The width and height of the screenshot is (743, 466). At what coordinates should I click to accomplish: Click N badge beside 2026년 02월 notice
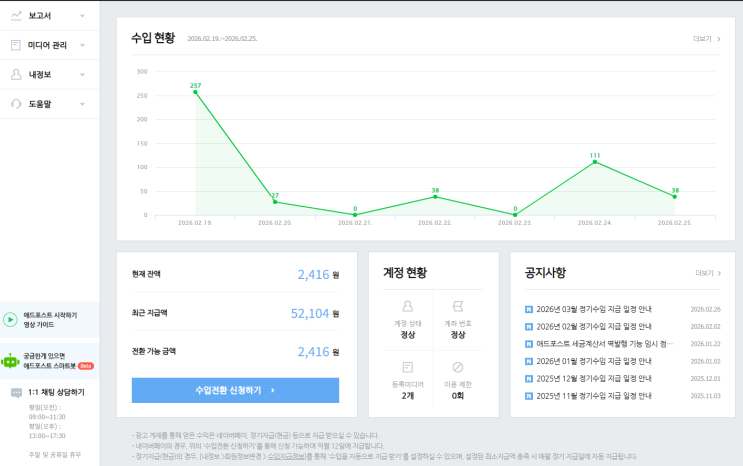pos(529,327)
